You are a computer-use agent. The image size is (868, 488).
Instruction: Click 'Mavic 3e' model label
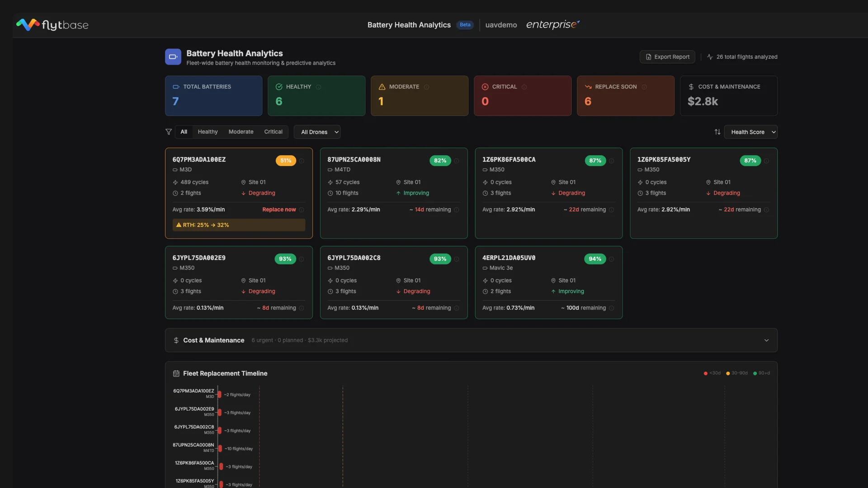pos(501,268)
